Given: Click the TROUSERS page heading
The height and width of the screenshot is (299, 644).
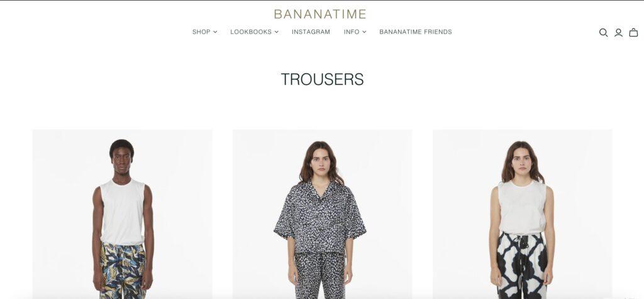Looking at the screenshot, I should [322, 79].
